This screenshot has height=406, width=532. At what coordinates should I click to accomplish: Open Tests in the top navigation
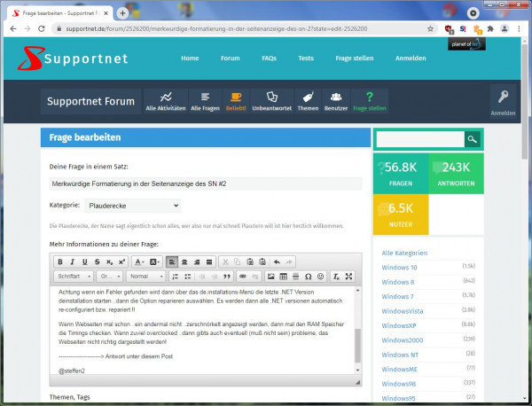(x=306, y=58)
